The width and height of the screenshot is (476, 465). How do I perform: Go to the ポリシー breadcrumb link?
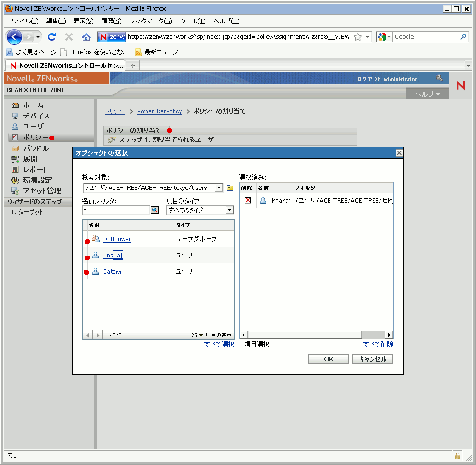pos(115,111)
